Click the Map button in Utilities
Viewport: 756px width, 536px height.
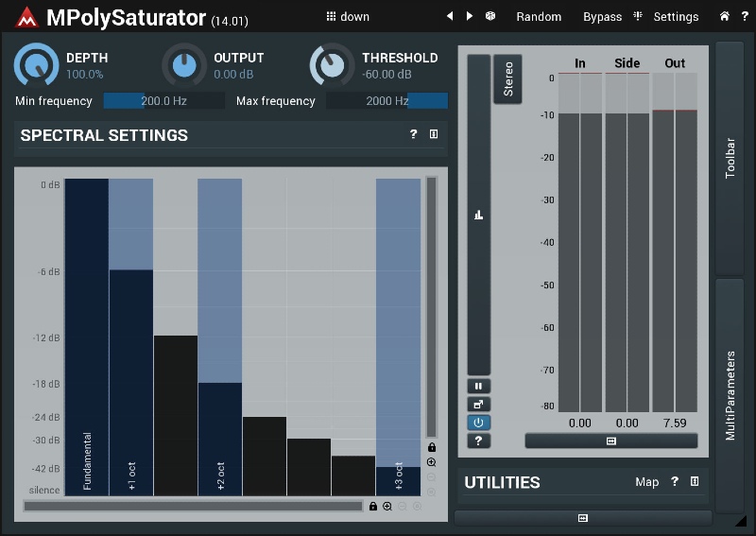(x=646, y=482)
